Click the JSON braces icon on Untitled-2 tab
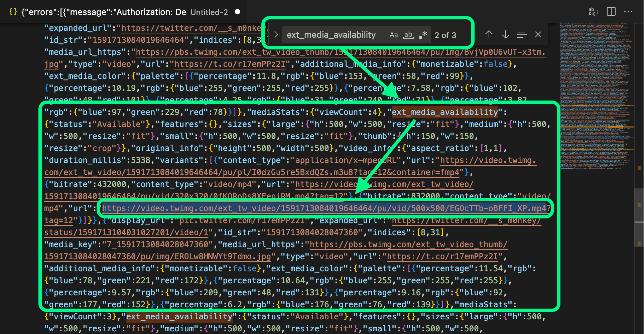Viewport: 644px width, 334px height. (x=13, y=12)
